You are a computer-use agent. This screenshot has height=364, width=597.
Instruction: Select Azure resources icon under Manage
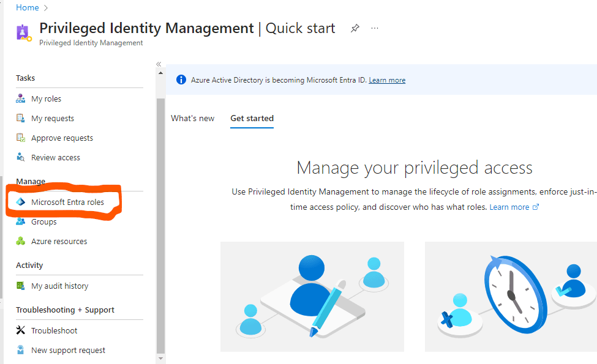click(21, 242)
